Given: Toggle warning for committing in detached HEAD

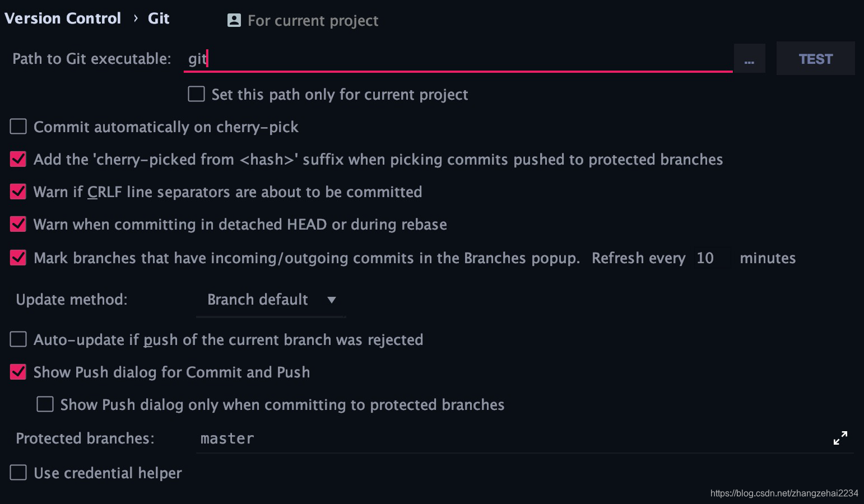Looking at the screenshot, I should (17, 224).
